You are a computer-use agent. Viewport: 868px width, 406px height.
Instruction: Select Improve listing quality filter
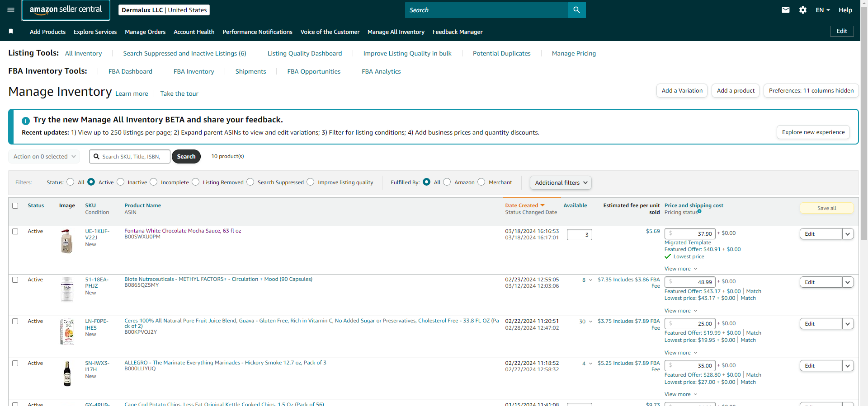(x=311, y=182)
